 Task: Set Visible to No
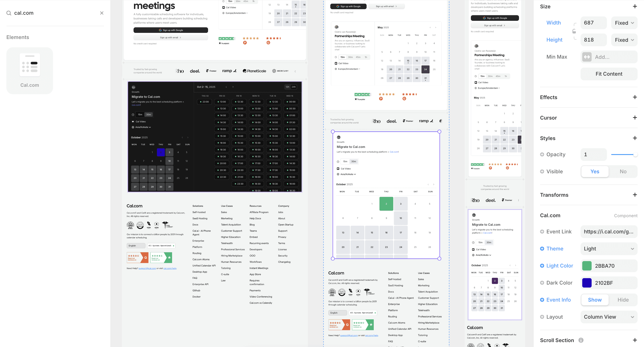coord(623,171)
